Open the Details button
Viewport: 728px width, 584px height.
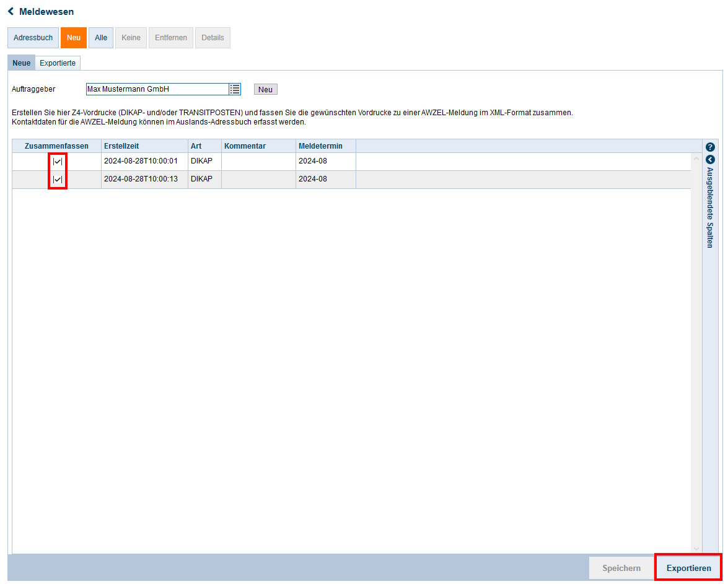pyautogui.click(x=213, y=38)
